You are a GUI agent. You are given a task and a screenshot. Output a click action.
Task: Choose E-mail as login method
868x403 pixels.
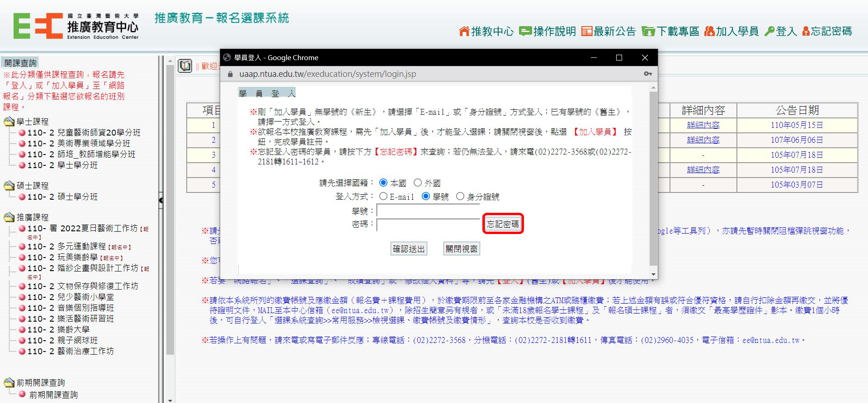point(383,196)
